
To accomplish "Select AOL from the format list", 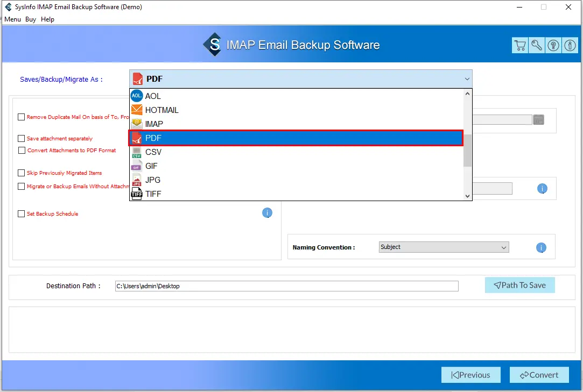I will pyautogui.click(x=153, y=96).
